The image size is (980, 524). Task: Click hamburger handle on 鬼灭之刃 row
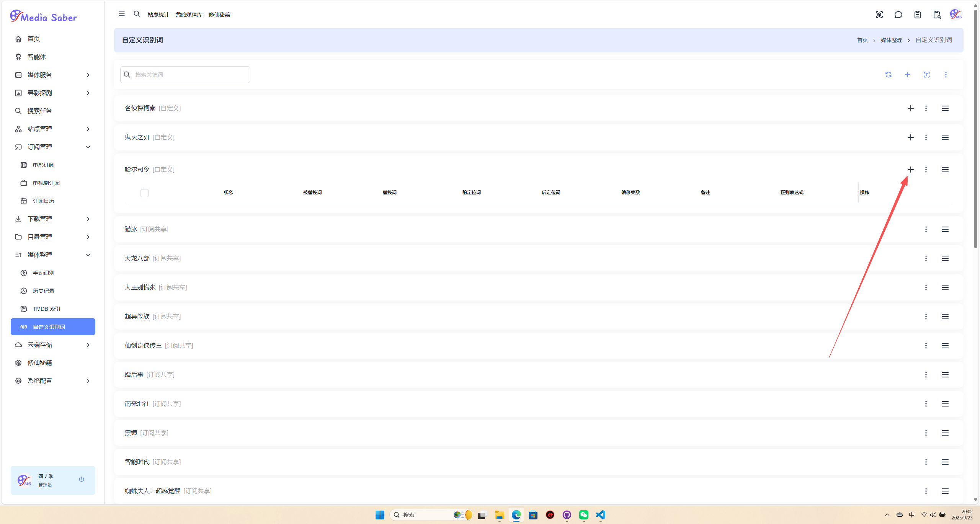(x=945, y=137)
